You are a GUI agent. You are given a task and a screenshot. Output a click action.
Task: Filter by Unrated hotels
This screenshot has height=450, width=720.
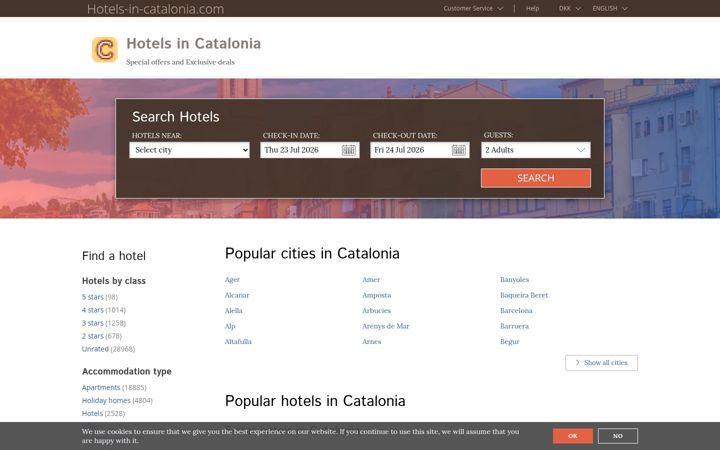coord(95,349)
